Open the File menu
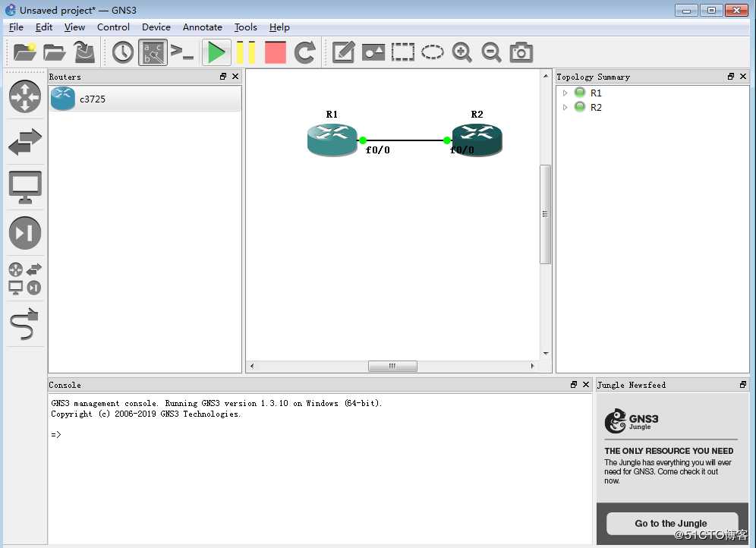Viewport: 756px width, 548px height. point(16,27)
